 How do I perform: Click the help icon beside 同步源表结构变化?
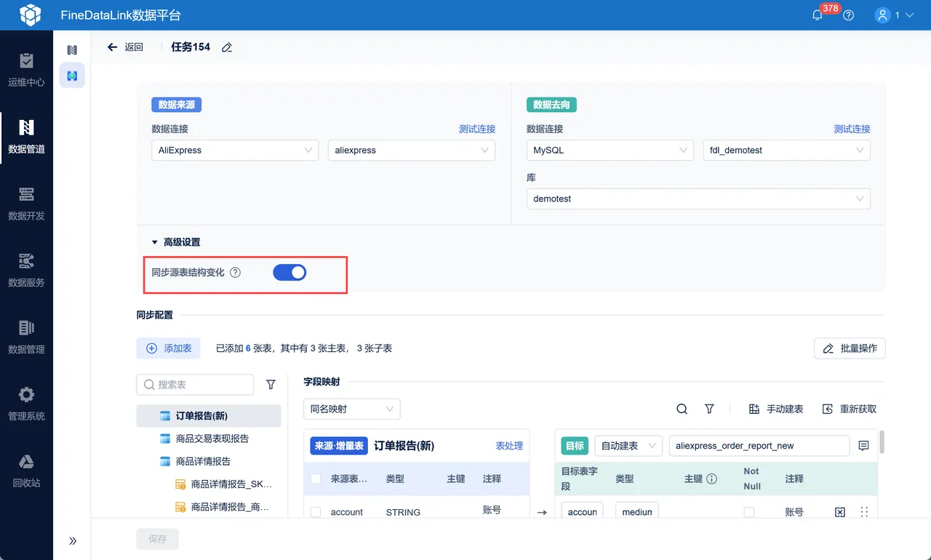pos(235,273)
